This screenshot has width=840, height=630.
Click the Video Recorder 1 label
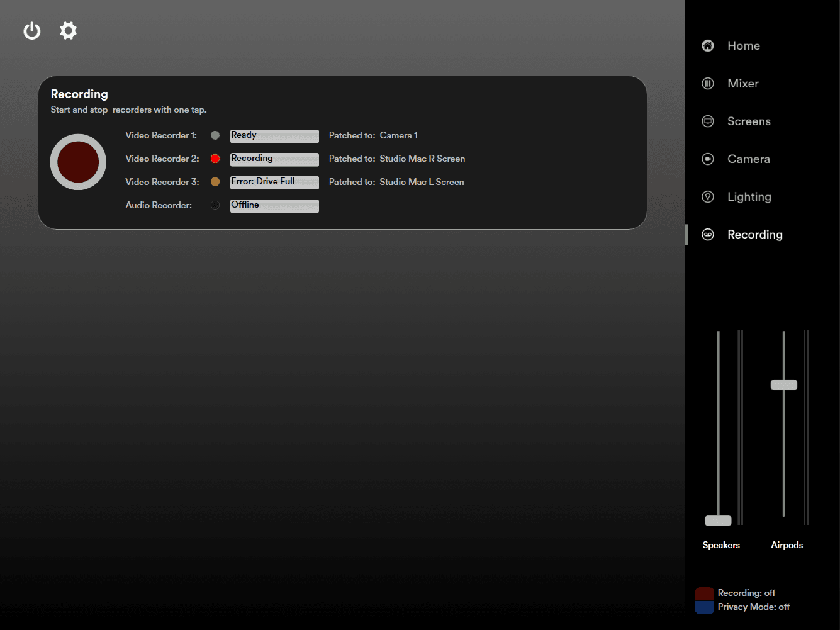pos(161,135)
